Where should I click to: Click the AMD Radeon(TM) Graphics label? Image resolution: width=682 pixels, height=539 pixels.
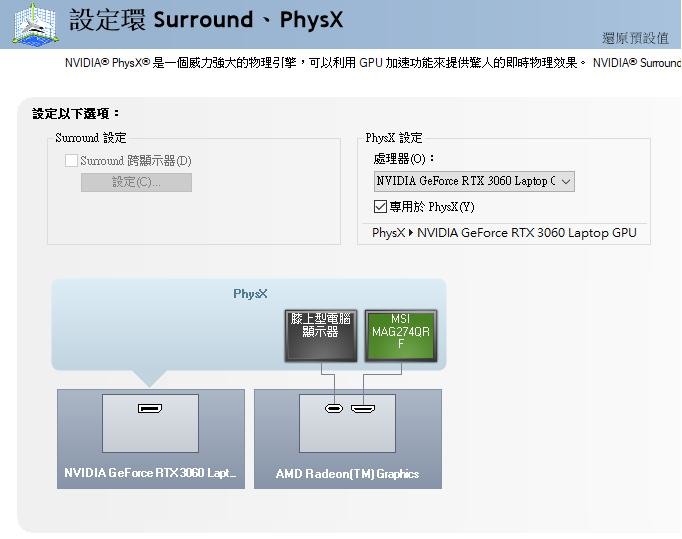[x=347, y=474]
